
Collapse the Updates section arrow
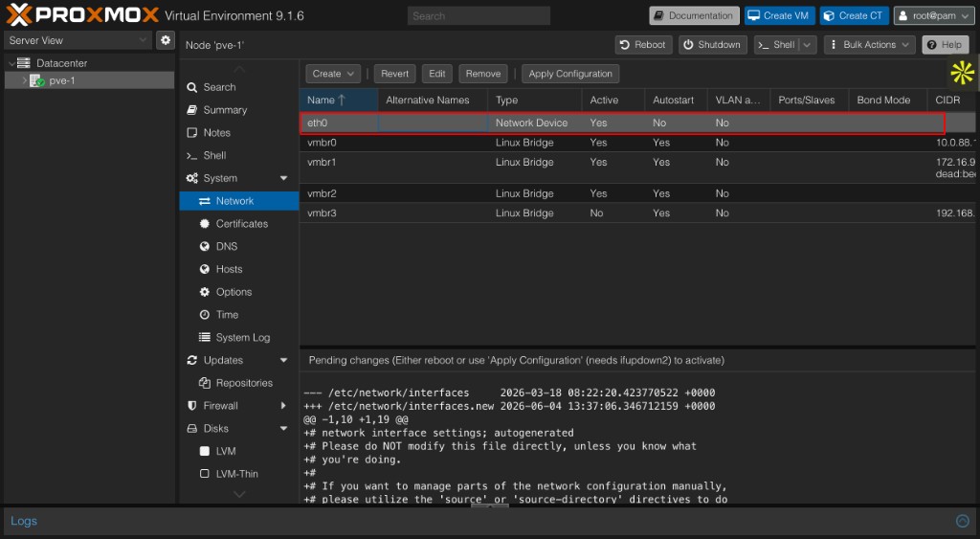(283, 360)
